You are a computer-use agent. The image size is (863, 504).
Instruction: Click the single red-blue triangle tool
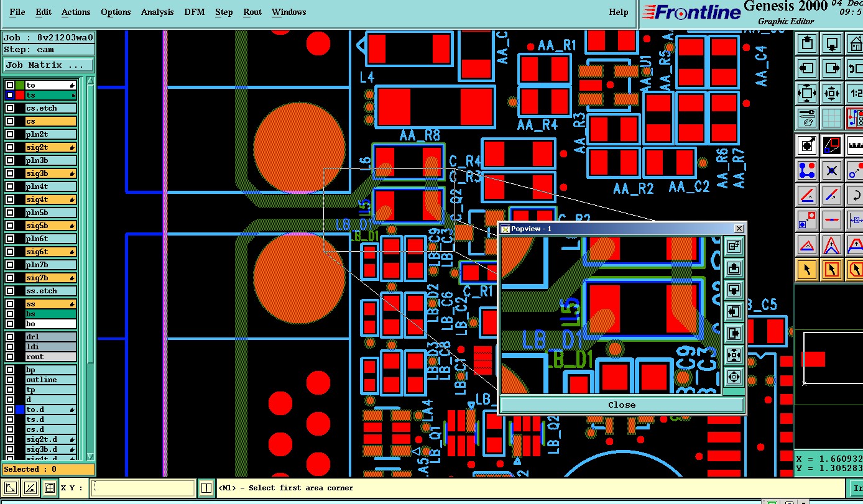[806, 245]
